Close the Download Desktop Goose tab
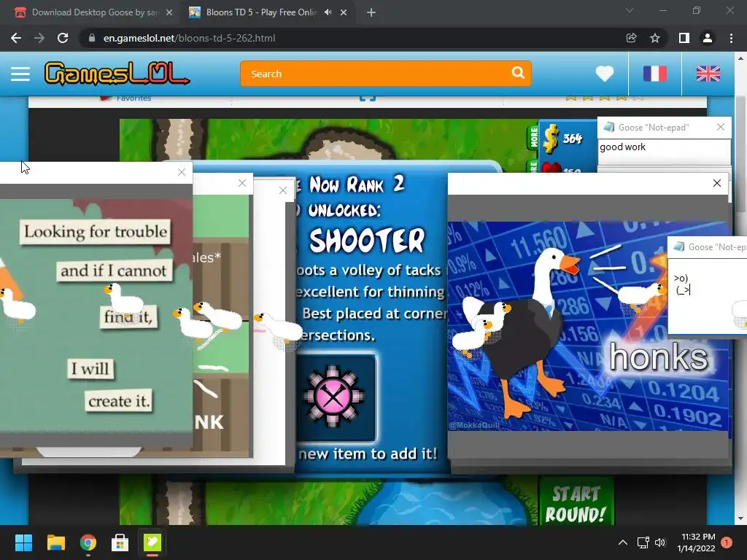This screenshot has height=560, width=747. pyautogui.click(x=169, y=12)
